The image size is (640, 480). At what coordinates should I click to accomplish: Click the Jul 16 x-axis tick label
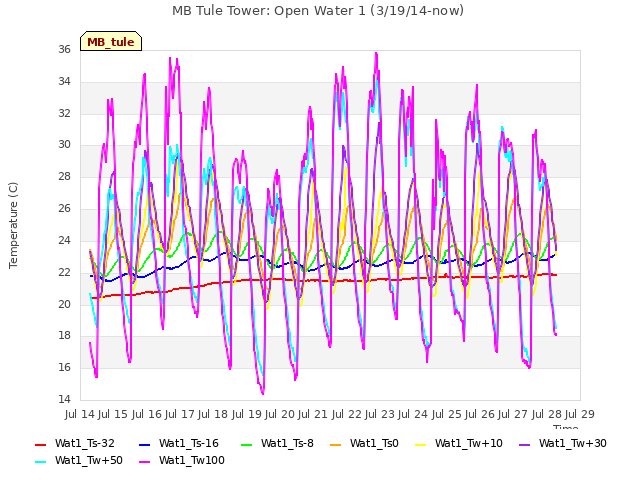click(146, 414)
